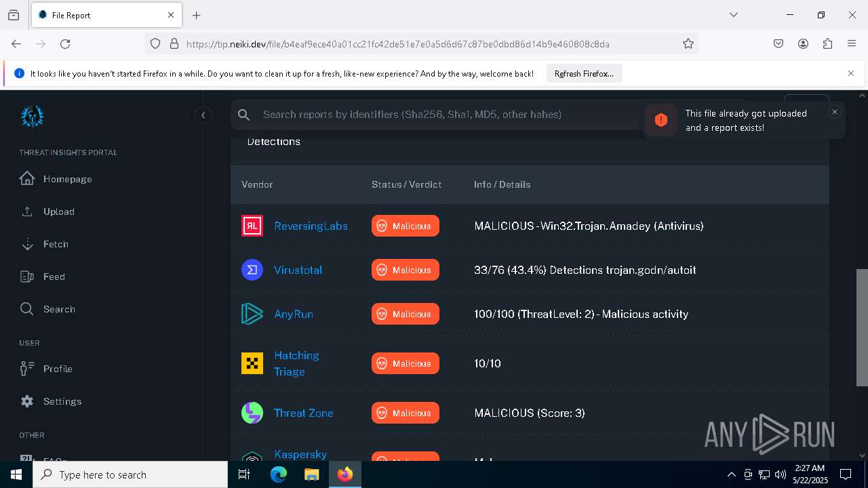Select the 100/100 ThreatLevel Malicious activity text
868x488 pixels.
(581, 314)
